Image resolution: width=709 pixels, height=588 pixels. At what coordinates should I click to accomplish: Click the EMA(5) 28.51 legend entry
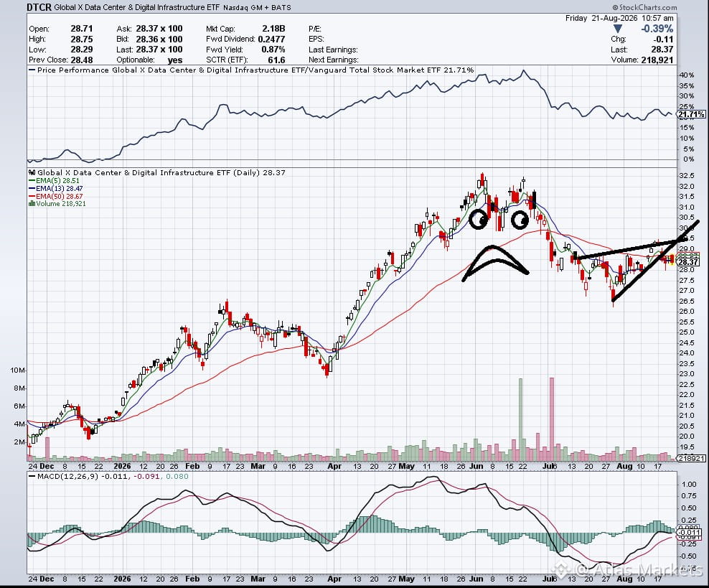[53, 180]
